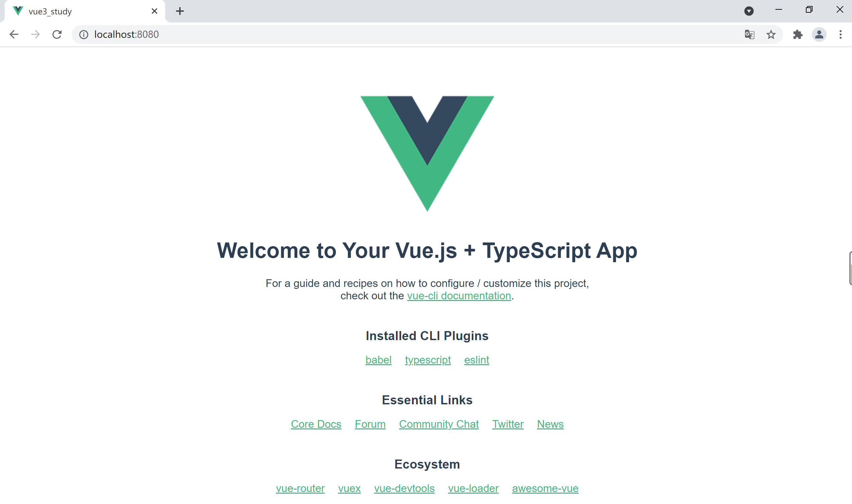This screenshot has width=852, height=504.
Task: Click the typescript installed plugin link
Action: 427,360
